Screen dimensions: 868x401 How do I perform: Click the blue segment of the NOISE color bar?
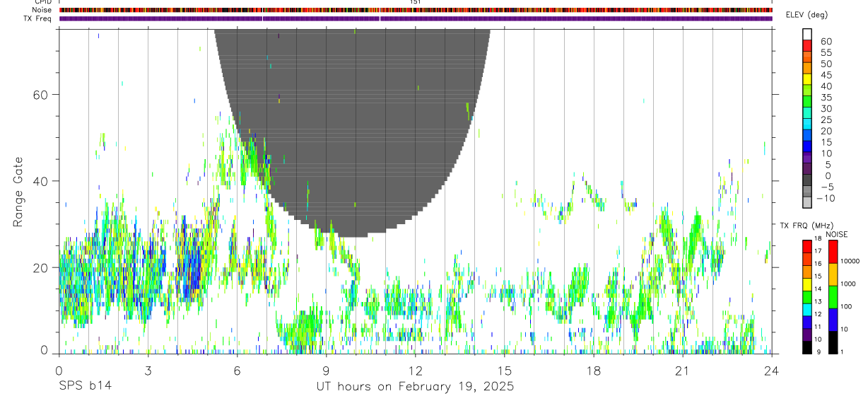833,320
